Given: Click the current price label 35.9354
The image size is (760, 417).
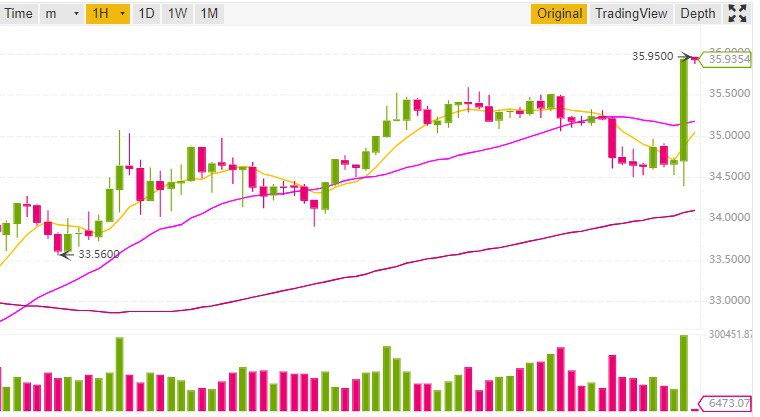Looking at the screenshot, I should coord(726,59).
